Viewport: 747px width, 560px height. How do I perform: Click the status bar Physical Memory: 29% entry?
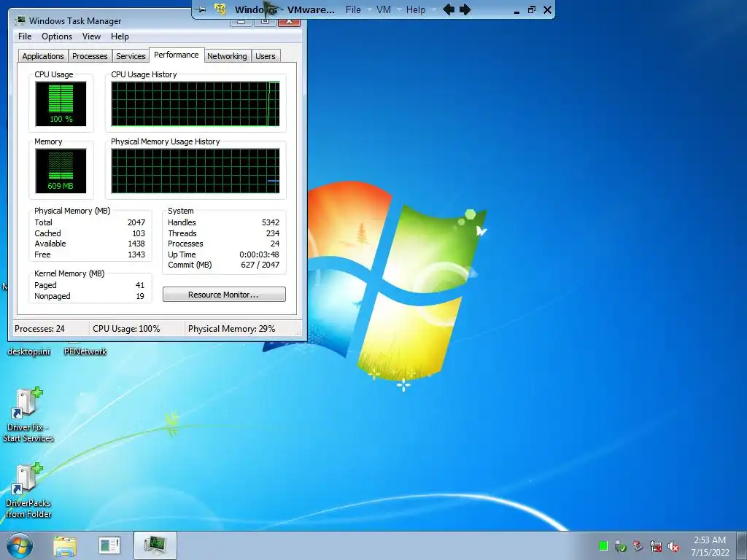(x=231, y=329)
